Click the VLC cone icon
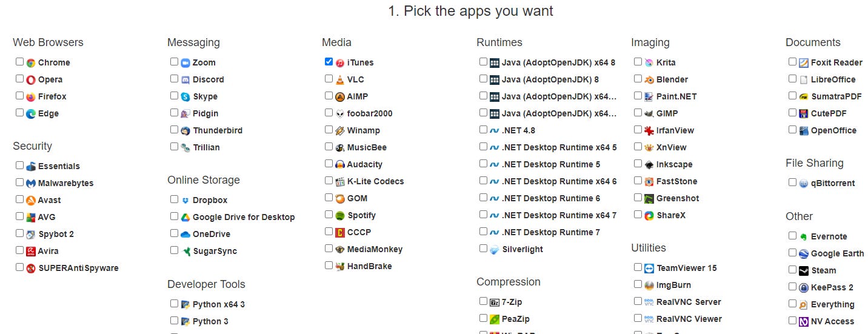Image resolution: width=868 pixels, height=334 pixels. 340,79
